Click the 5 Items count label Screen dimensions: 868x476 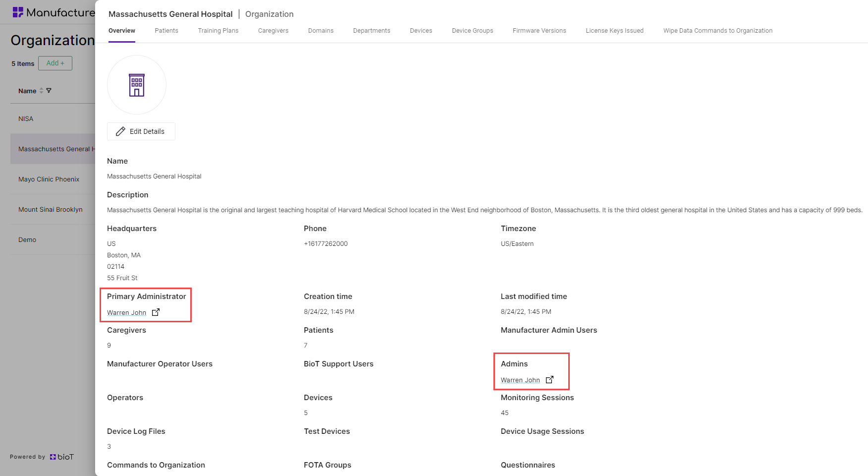[23, 63]
